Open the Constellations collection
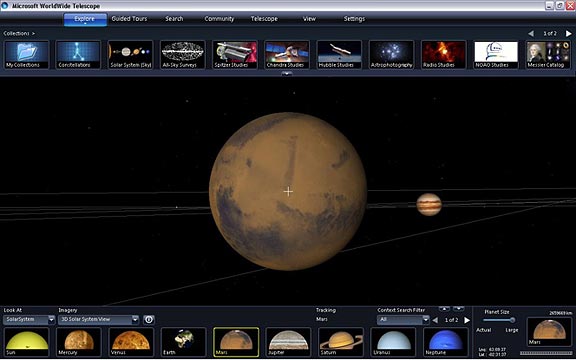The height and width of the screenshot is (360, 576). click(x=78, y=55)
